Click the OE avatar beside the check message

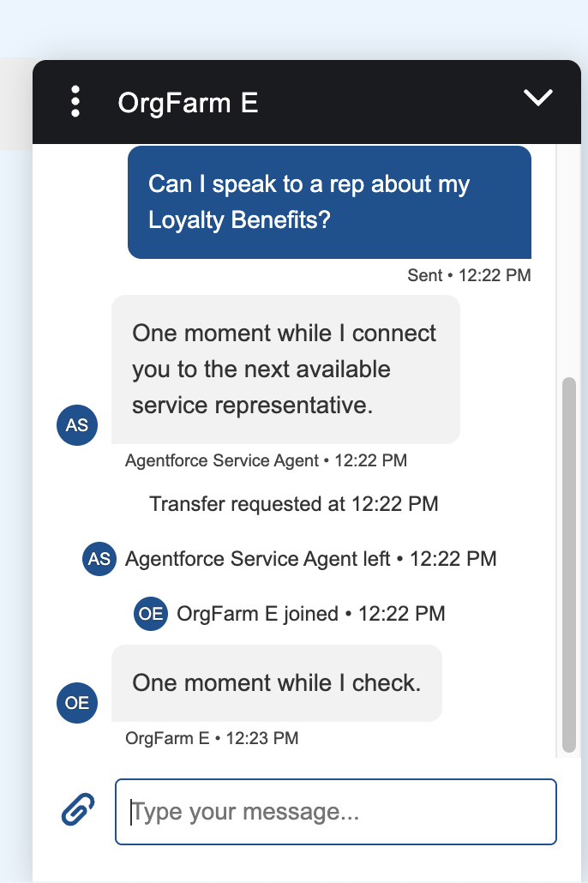pyautogui.click(x=77, y=703)
